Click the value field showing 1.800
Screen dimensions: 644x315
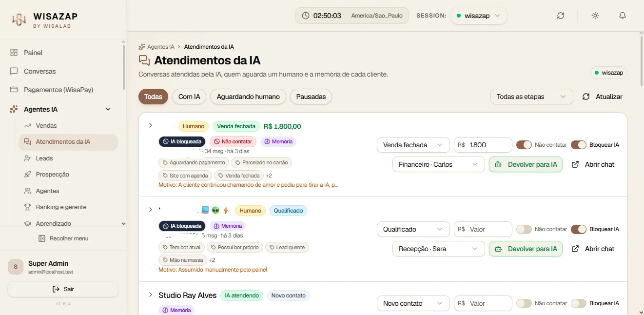(483, 145)
